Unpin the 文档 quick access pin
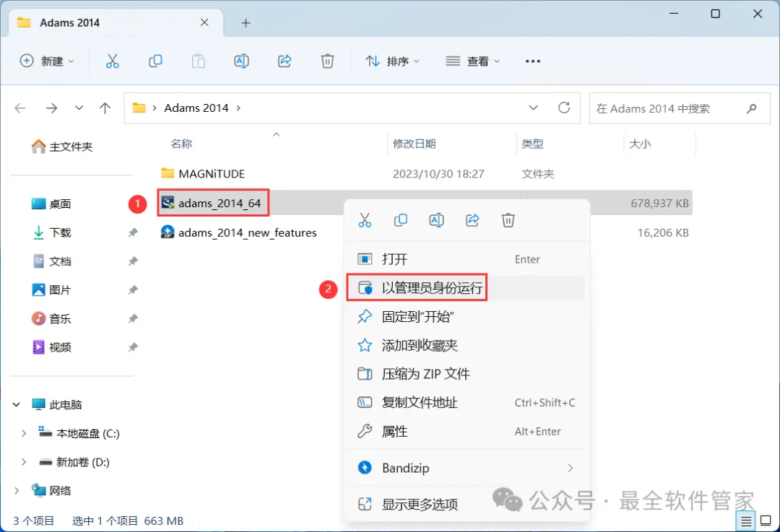This screenshot has height=532, width=780. (x=133, y=261)
